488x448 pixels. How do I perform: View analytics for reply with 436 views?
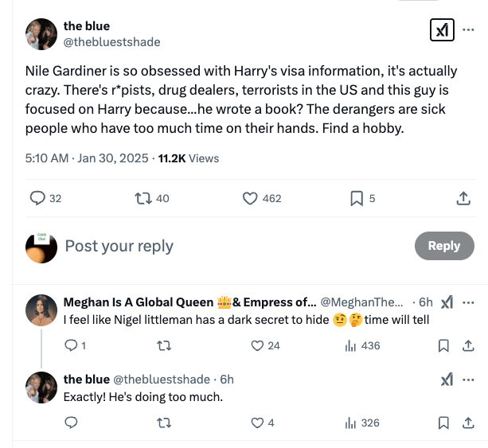pyautogui.click(x=350, y=346)
